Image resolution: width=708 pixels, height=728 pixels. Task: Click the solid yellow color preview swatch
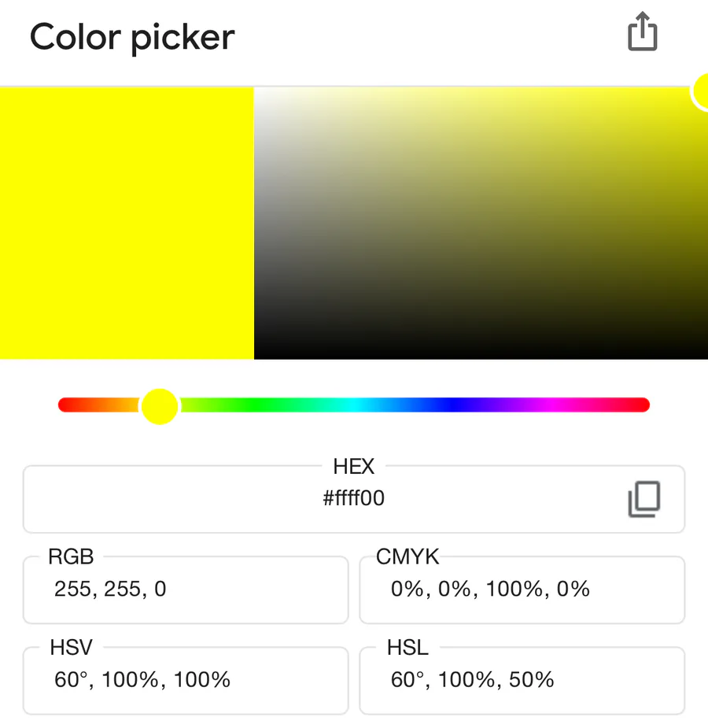(x=127, y=223)
